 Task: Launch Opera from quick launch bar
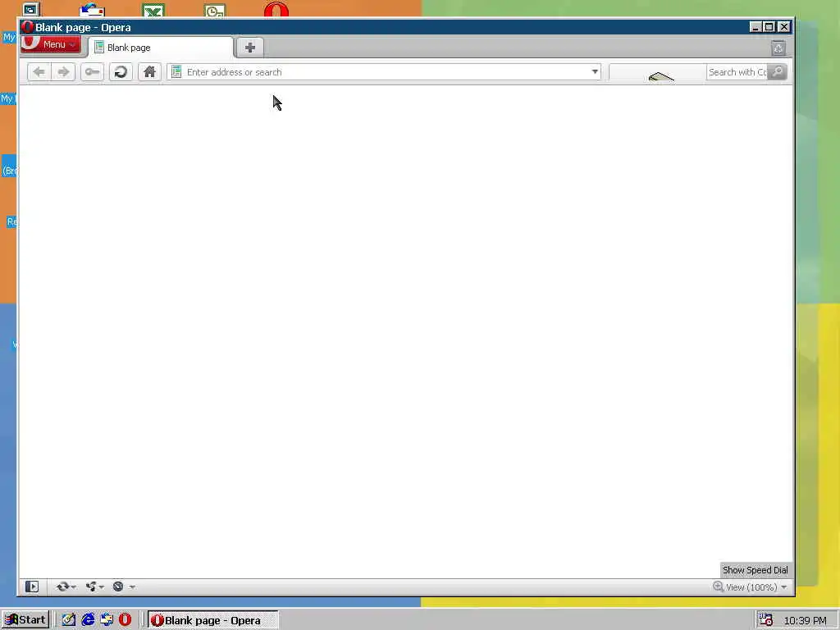click(126, 620)
